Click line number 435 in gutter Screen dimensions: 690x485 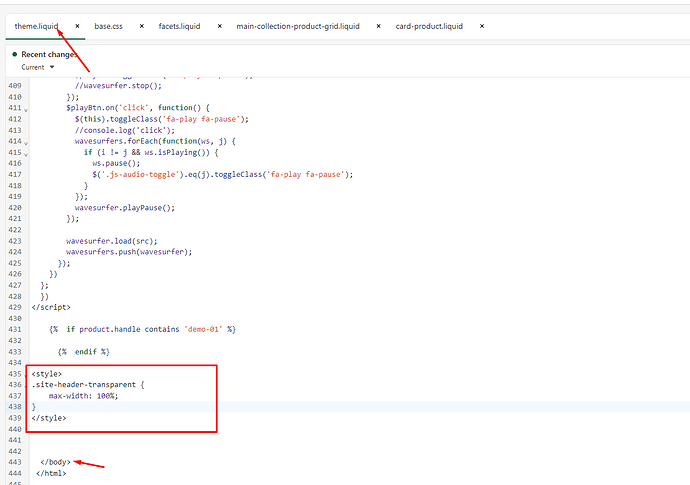click(15, 374)
